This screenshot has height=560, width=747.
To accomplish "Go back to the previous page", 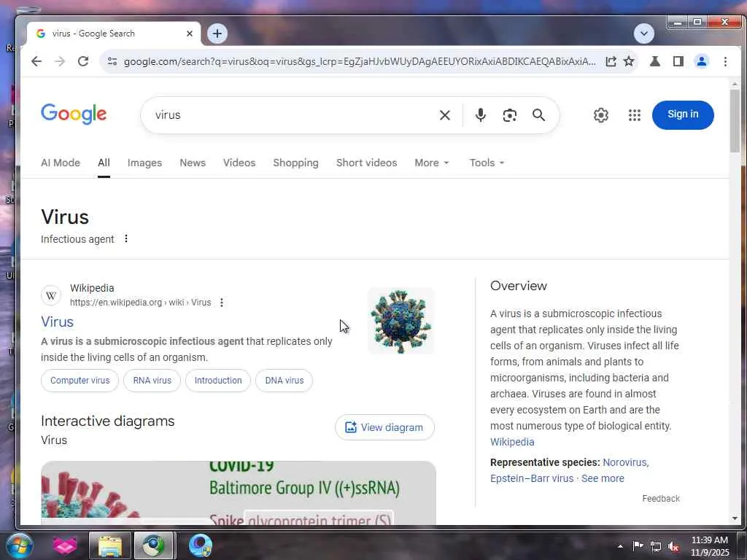I will tap(36, 61).
